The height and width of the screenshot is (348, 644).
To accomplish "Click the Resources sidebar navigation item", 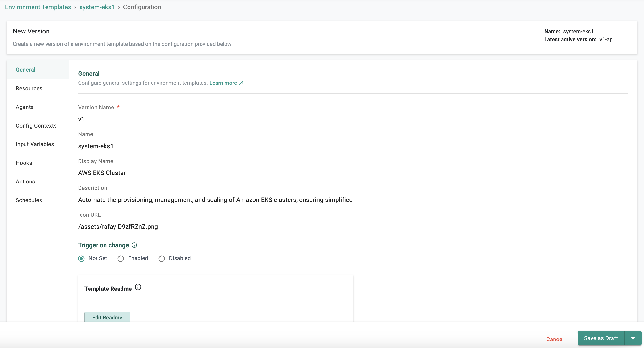I will pyautogui.click(x=29, y=88).
